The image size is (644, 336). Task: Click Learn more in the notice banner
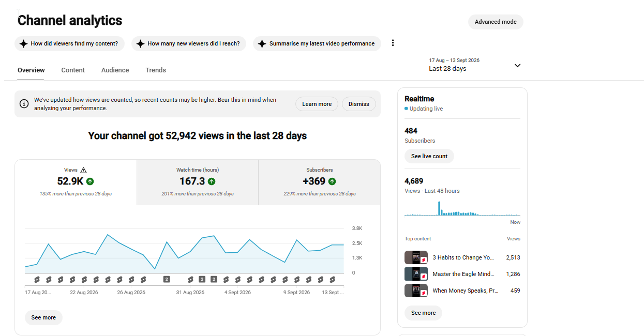pyautogui.click(x=317, y=104)
